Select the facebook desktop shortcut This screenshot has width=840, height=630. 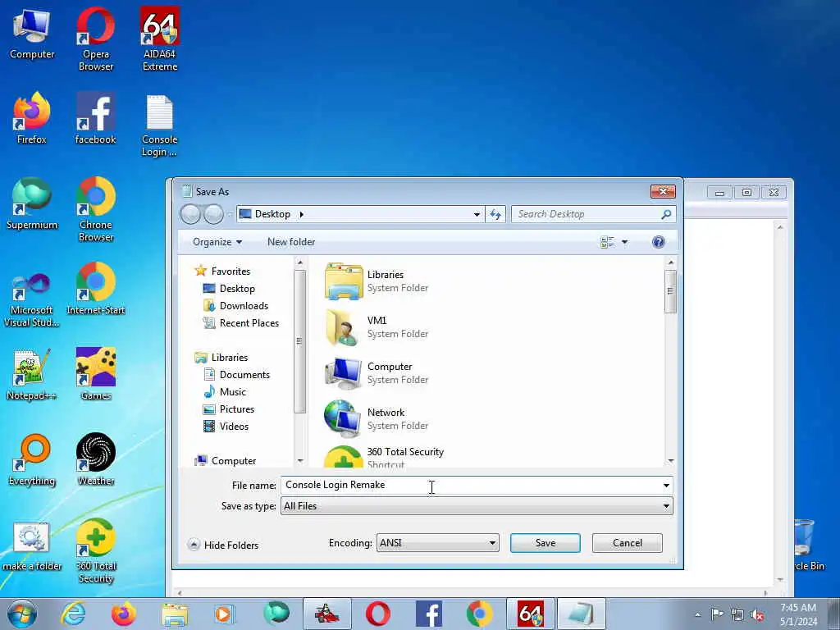95,119
